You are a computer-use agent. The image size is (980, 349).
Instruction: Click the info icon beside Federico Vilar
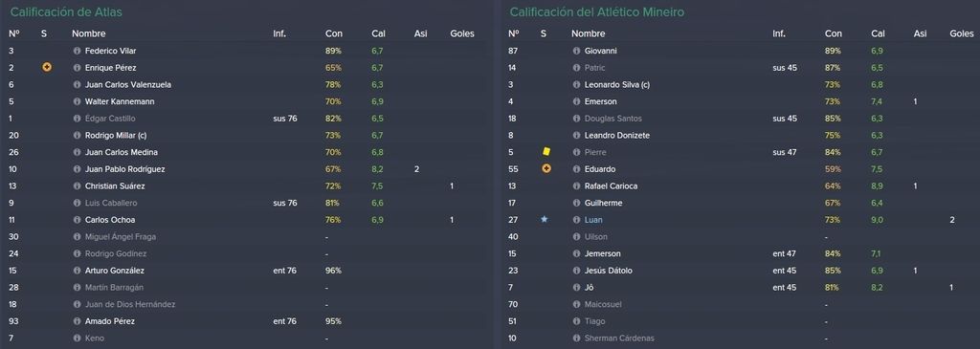pyautogui.click(x=77, y=51)
